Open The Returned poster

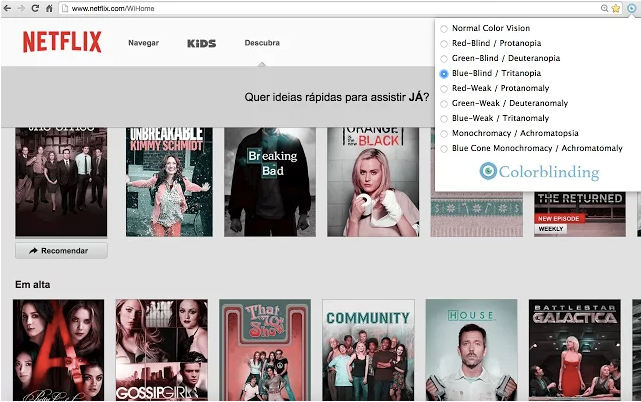(x=580, y=214)
